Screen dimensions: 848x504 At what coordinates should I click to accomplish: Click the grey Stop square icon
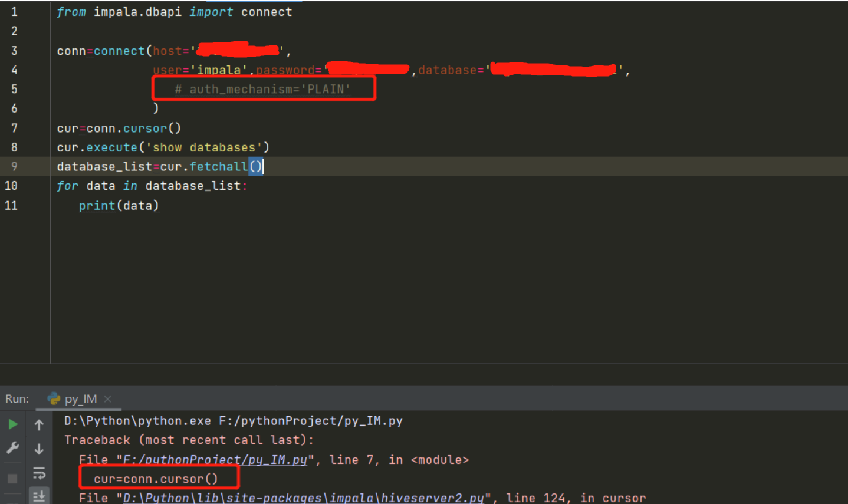pyautogui.click(x=12, y=478)
